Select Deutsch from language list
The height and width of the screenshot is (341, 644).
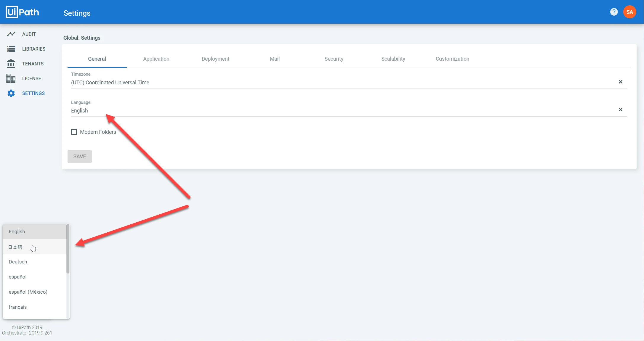(35, 262)
